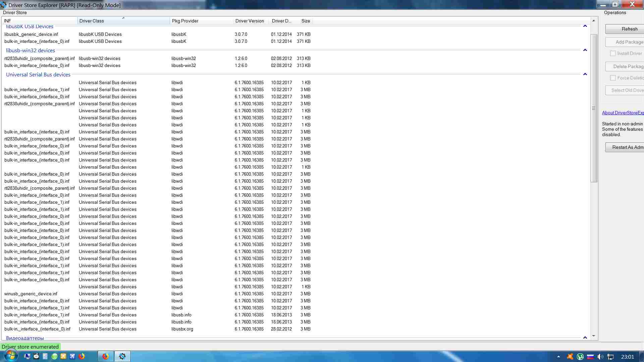Click the Delete Package button
Screen dimensions: 644x362
coord(625,66)
